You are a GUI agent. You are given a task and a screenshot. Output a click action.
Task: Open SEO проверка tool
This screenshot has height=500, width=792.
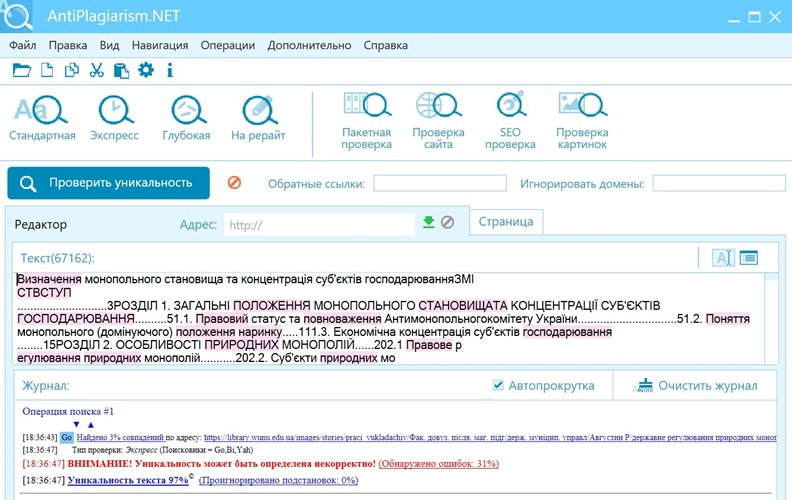(x=510, y=121)
